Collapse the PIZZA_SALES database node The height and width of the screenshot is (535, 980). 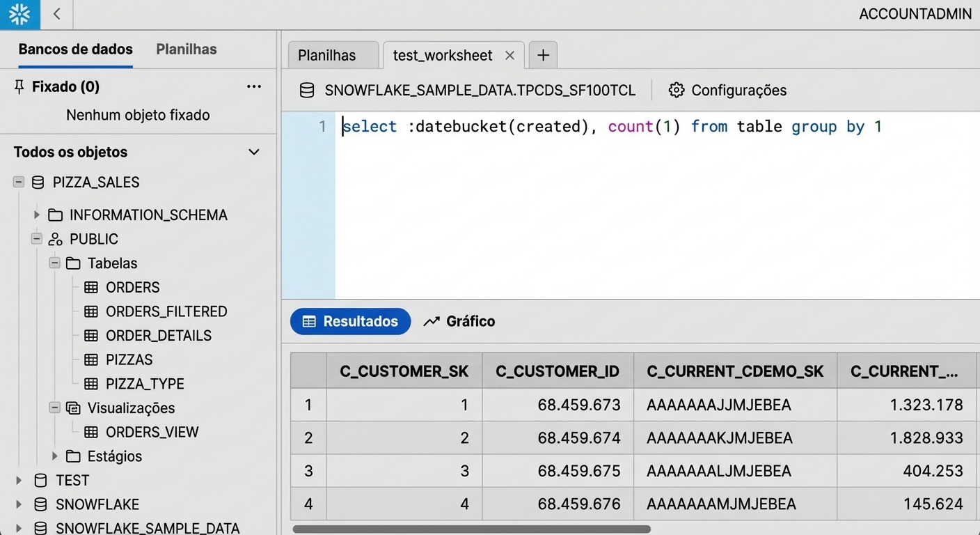[19, 182]
